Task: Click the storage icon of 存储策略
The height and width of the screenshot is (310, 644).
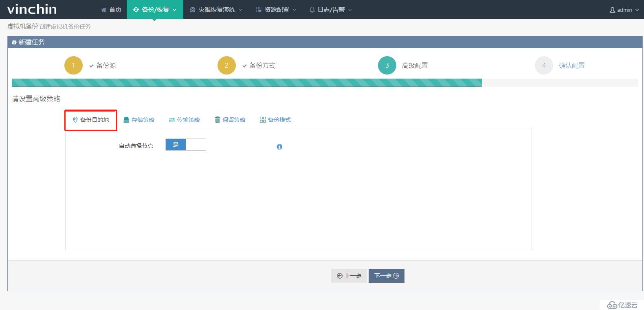Action: (126, 120)
